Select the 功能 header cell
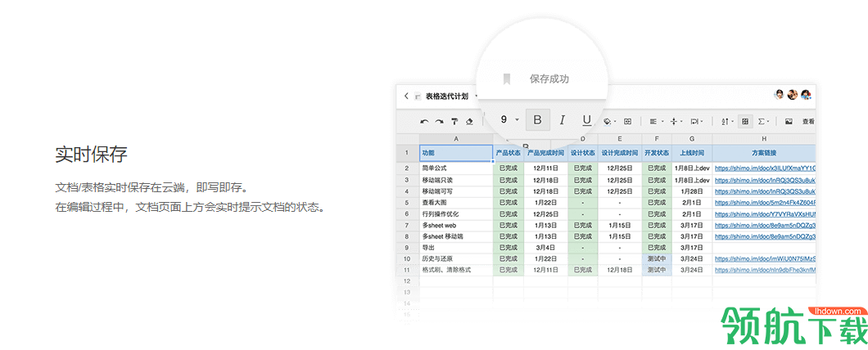This screenshot has width=868, height=350. pyautogui.click(x=456, y=153)
